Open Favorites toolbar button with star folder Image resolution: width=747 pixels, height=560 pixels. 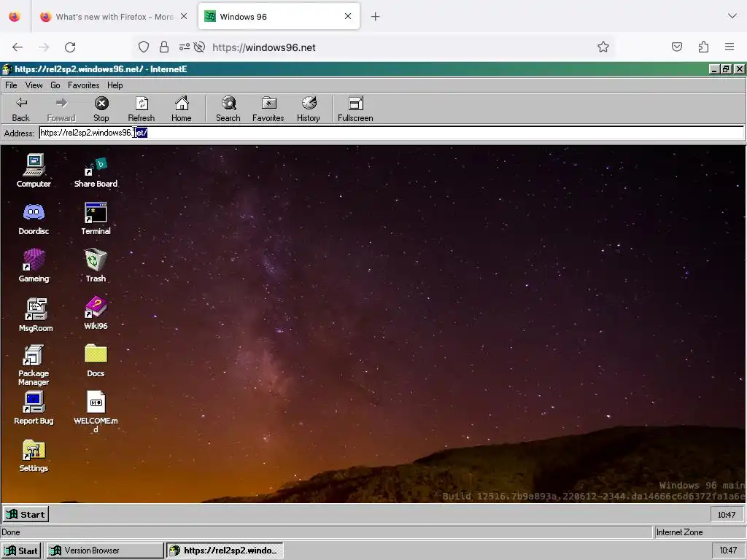[x=268, y=109]
